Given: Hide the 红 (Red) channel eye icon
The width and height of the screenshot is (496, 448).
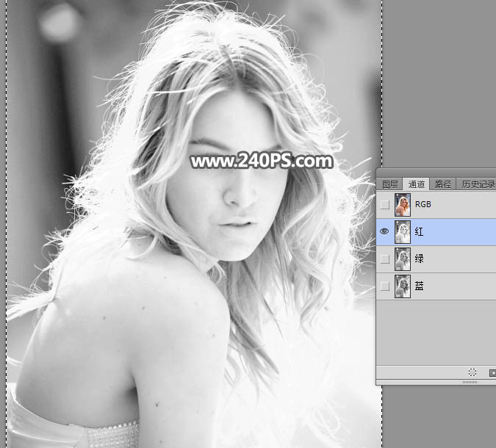Looking at the screenshot, I should click(384, 231).
